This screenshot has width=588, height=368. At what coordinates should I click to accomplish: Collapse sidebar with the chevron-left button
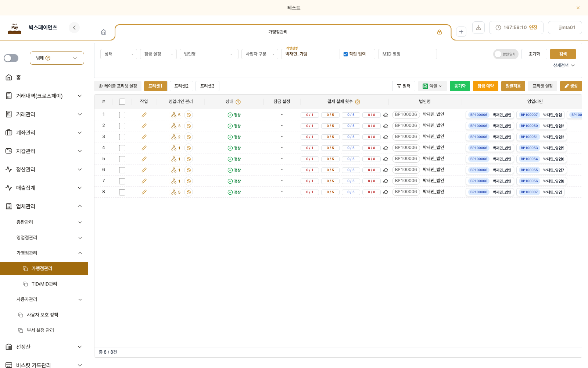[74, 28]
